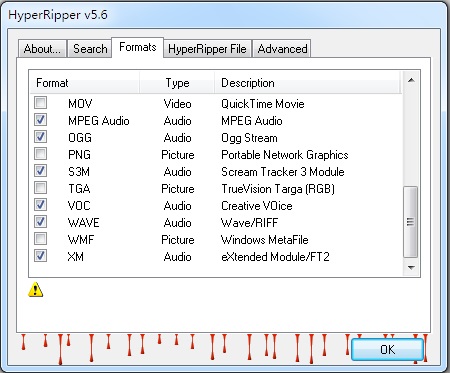Open the About... tab
This screenshot has width=450, height=373.
42,49
